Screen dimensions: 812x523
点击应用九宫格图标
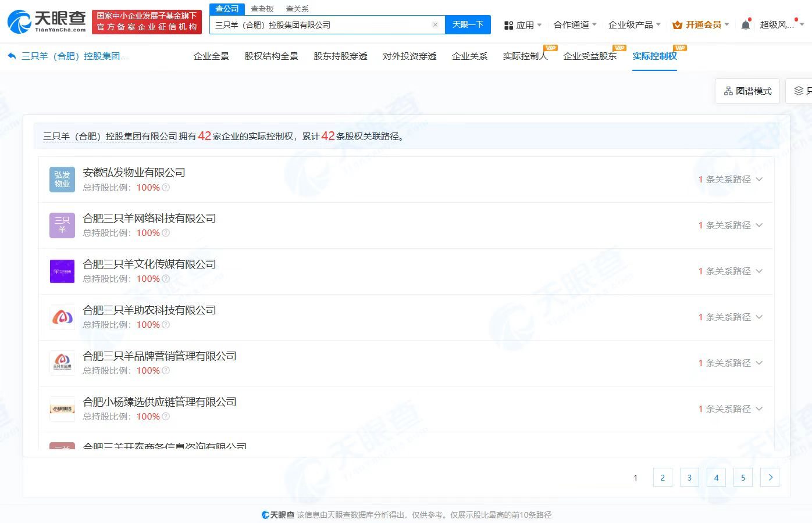tap(508, 24)
